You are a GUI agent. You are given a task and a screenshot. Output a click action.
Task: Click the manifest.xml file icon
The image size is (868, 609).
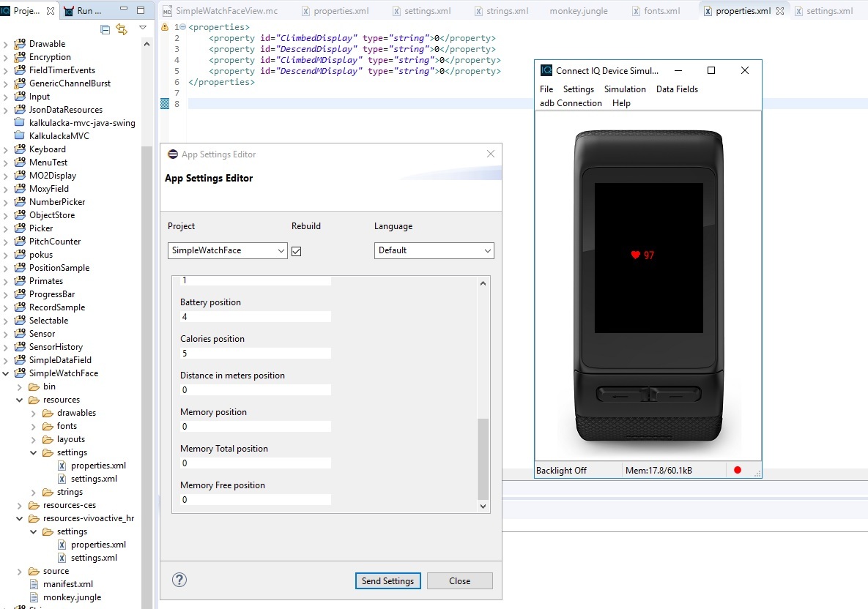(34, 583)
